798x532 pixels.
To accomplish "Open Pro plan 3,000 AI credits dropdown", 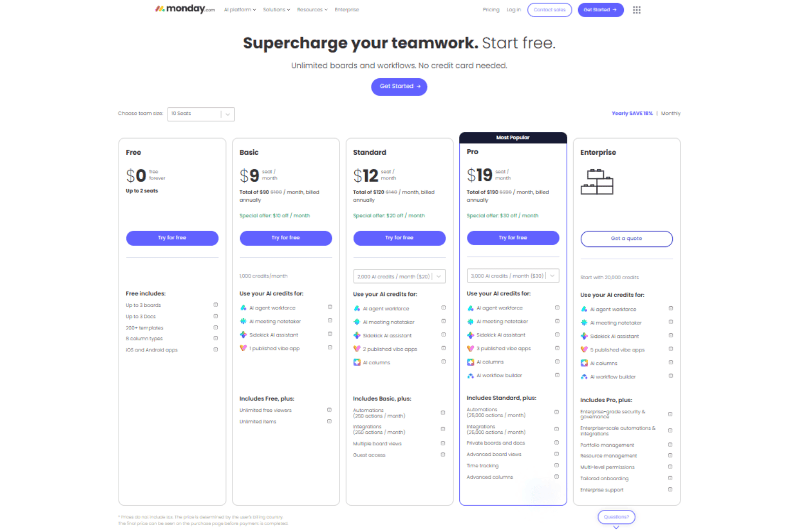I will tap(513, 276).
